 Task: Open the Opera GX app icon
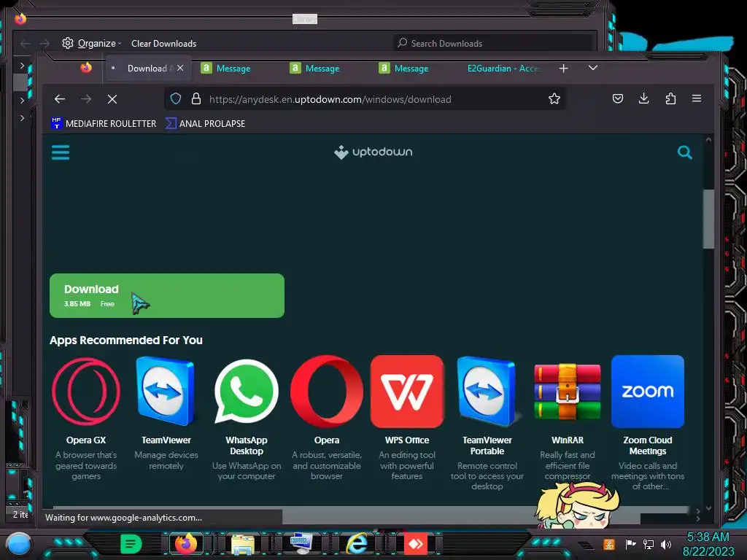[x=86, y=391]
